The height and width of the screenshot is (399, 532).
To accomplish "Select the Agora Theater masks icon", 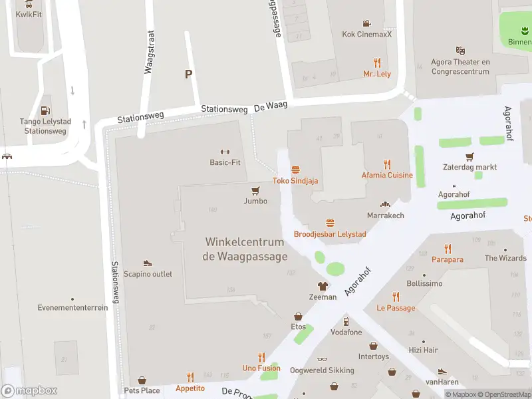I will pyautogui.click(x=460, y=51).
